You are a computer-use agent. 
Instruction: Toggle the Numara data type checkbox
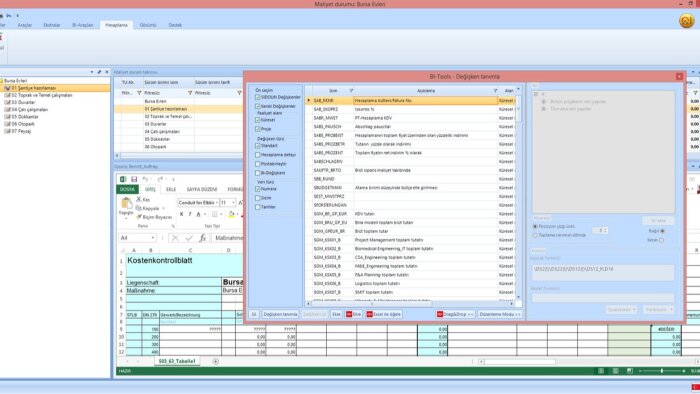coord(258,189)
